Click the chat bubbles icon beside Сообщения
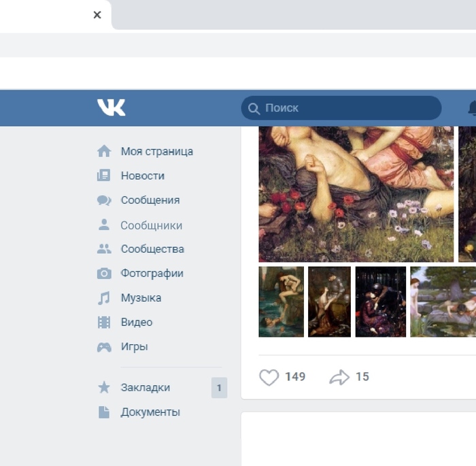This screenshot has height=466, width=476. coord(104,200)
